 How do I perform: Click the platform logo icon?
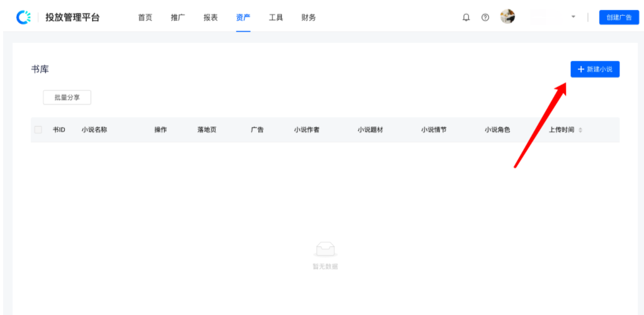click(x=23, y=17)
